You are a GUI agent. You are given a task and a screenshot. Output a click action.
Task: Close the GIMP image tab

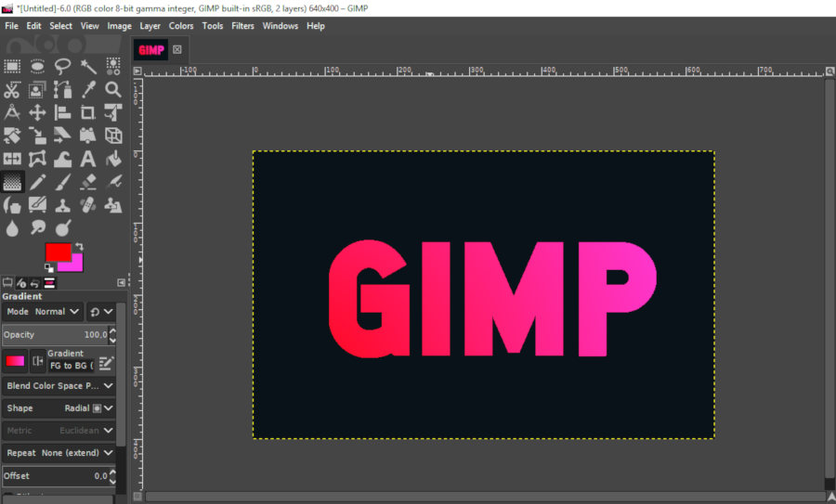(x=177, y=49)
